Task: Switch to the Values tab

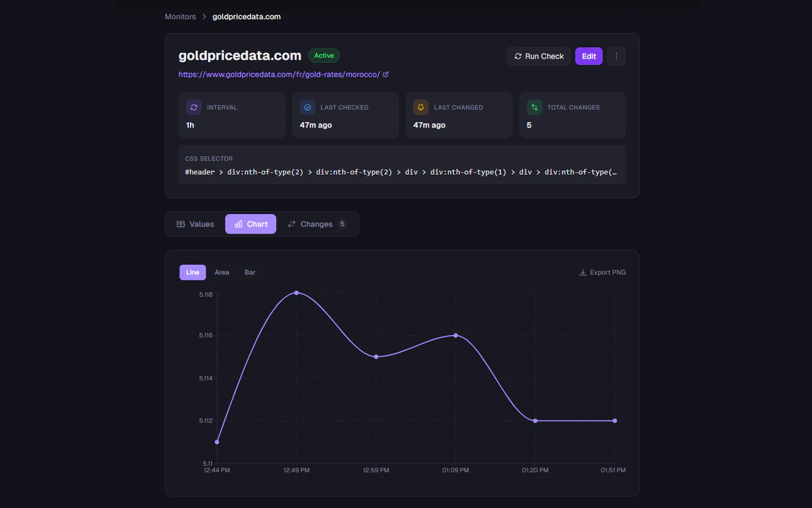Action: coord(195,224)
